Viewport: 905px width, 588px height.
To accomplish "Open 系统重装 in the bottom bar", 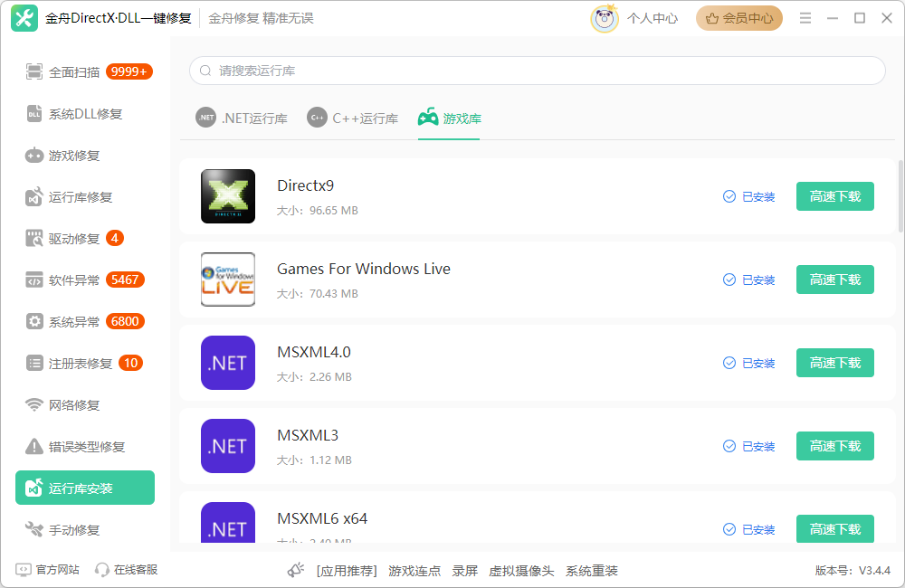I will 591,570.
